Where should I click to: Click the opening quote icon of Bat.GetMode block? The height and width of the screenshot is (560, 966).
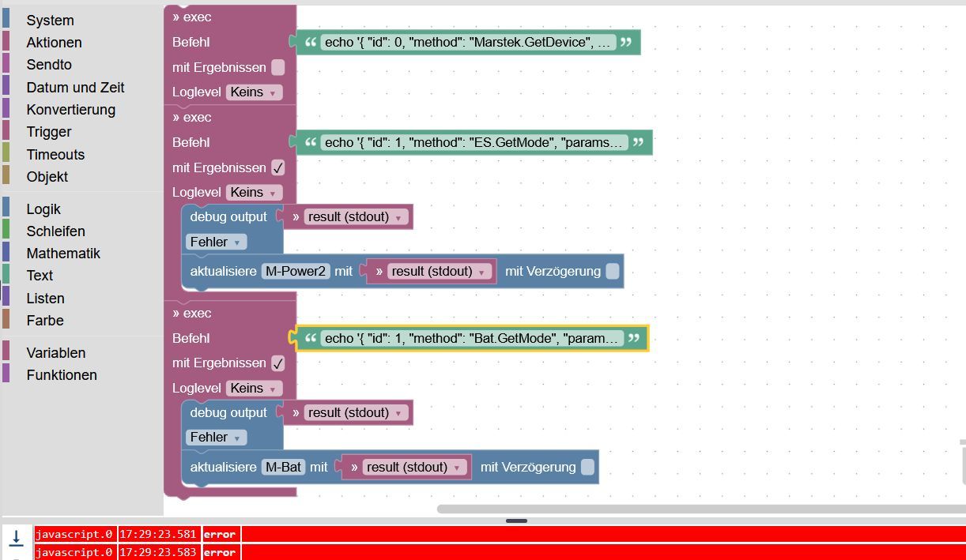pyautogui.click(x=311, y=338)
